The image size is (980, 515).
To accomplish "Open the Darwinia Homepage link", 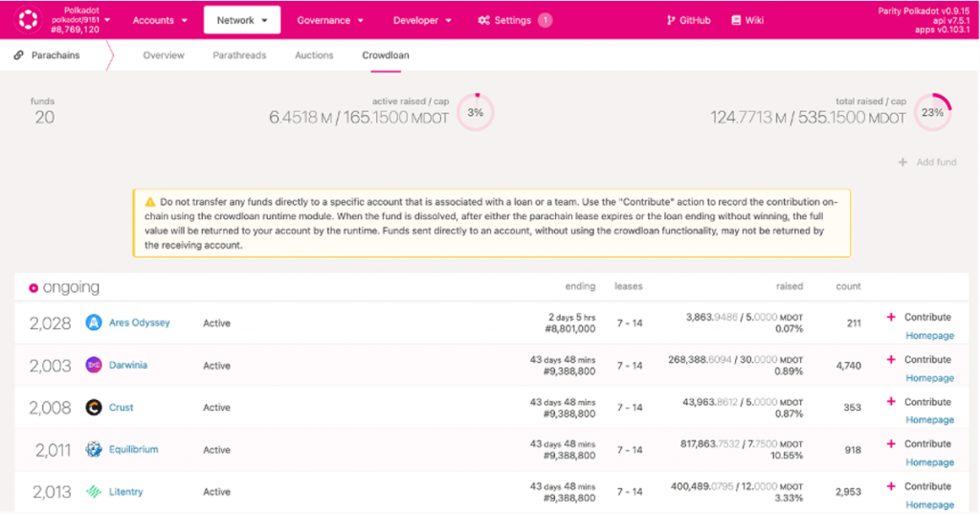I will 929,378.
